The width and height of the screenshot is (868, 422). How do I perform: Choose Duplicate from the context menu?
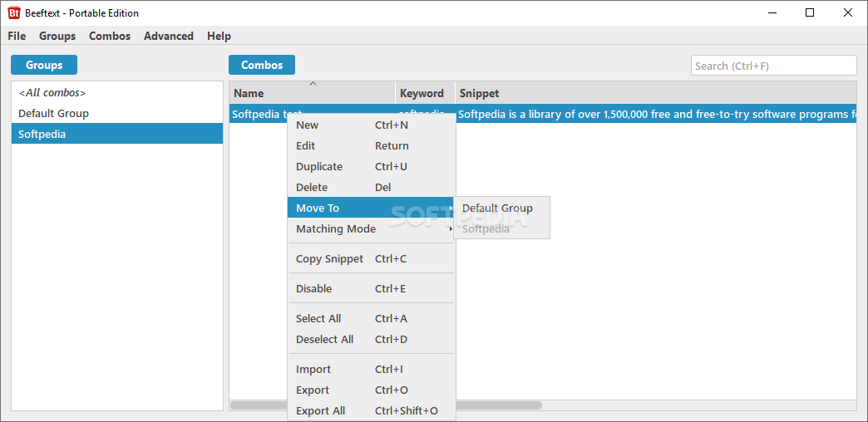372,166
